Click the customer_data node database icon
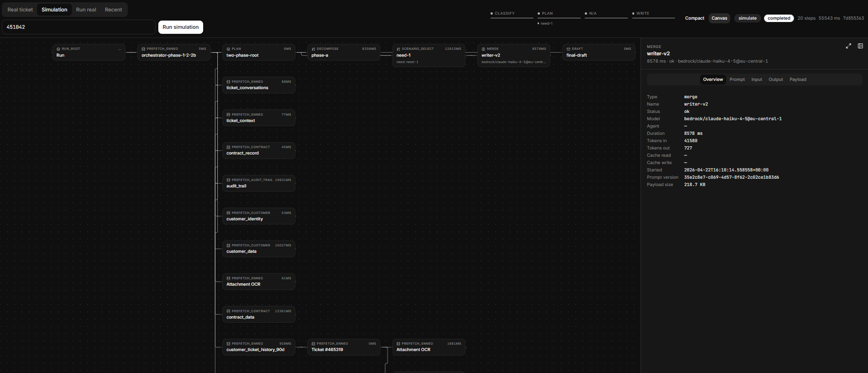This screenshot has height=373, width=868. tap(228, 245)
